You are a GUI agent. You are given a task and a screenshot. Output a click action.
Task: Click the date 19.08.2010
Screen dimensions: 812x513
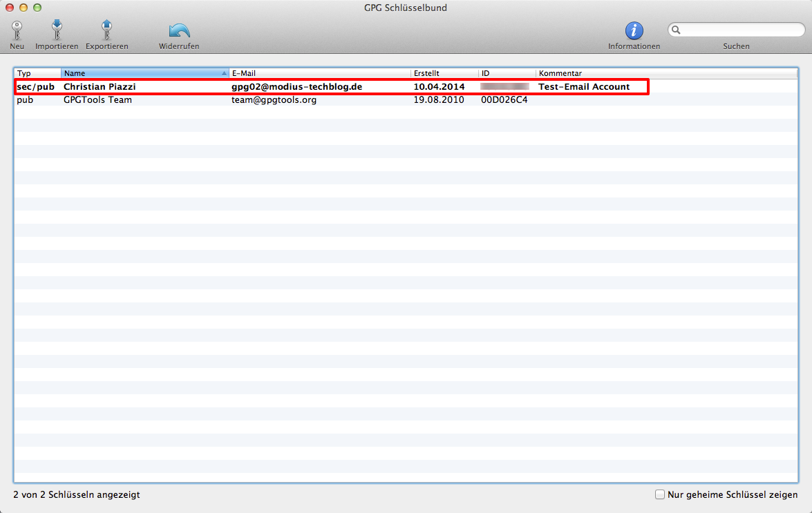[439, 100]
